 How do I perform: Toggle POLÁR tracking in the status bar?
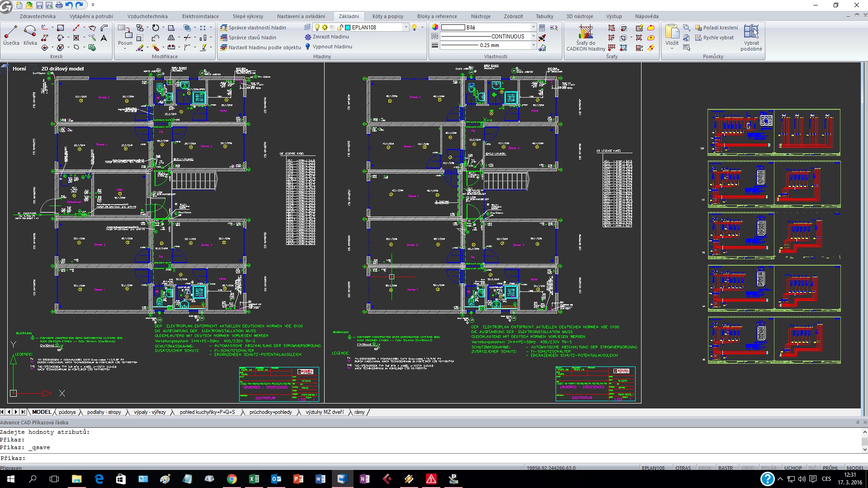click(x=769, y=468)
